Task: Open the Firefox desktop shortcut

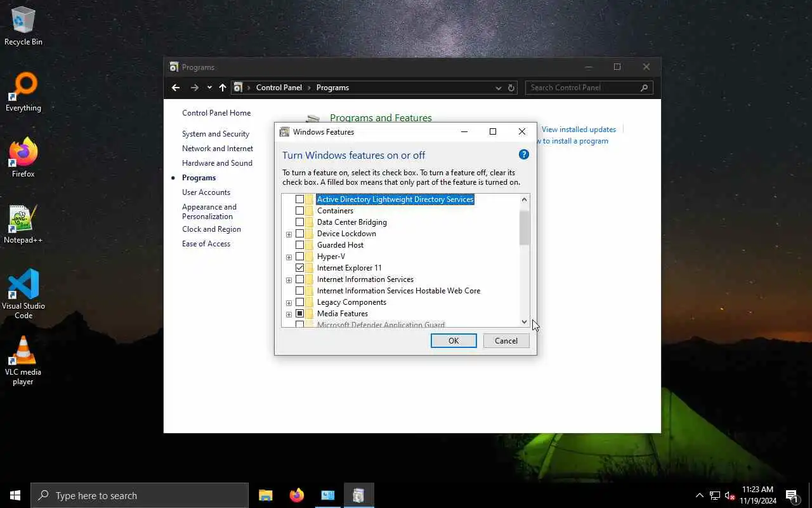Action: click(23, 158)
